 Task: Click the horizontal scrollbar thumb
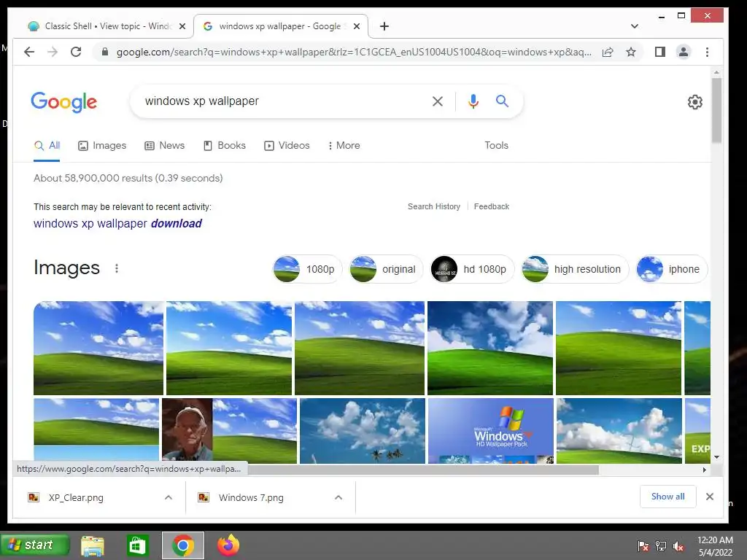tap(423, 470)
